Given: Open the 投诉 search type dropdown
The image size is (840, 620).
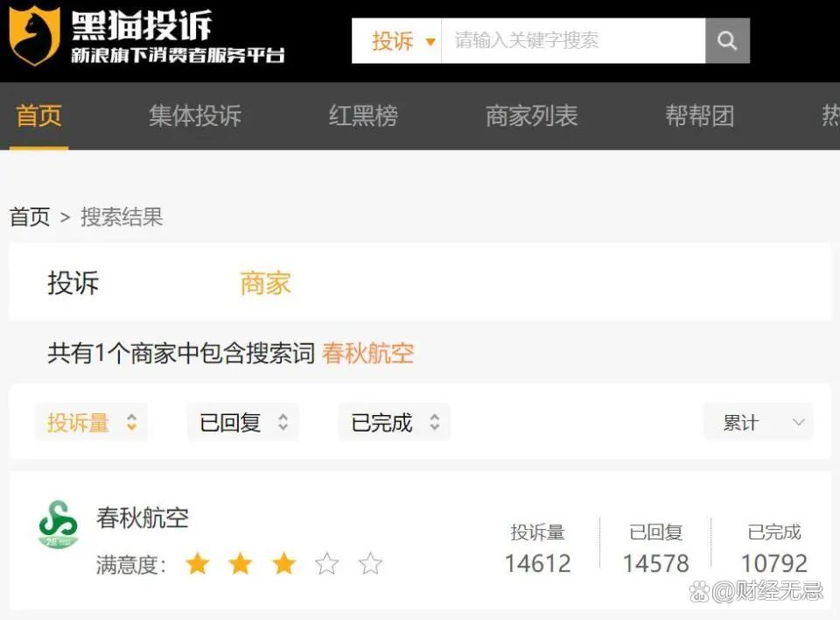Looking at the screenshot, I should 397,41.
